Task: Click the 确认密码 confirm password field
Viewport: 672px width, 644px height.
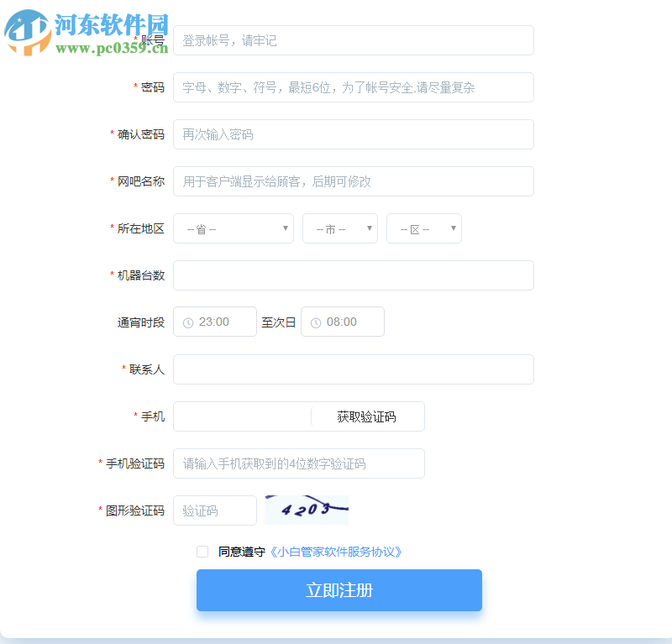Action: pyautogui.click(x=353, y=134)
